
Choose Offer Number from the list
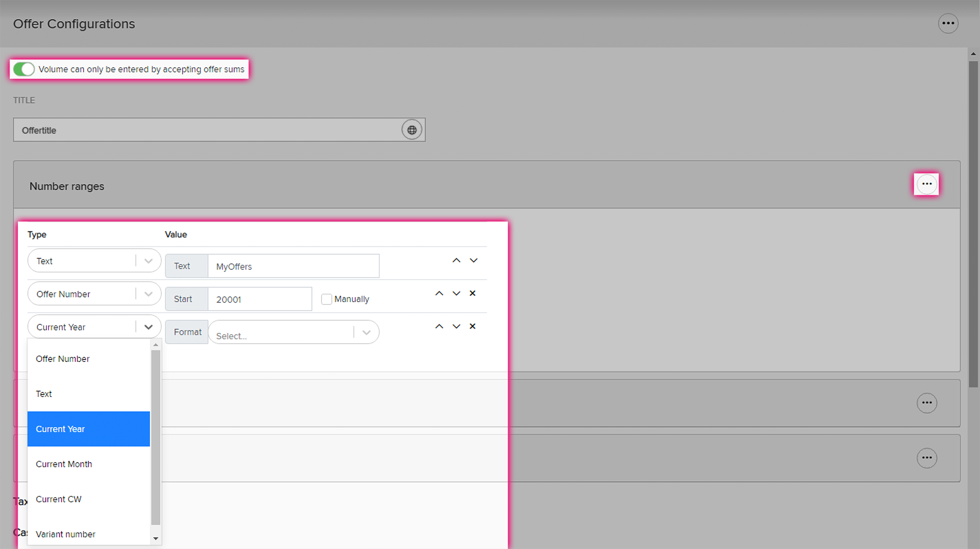coord(89,359)
